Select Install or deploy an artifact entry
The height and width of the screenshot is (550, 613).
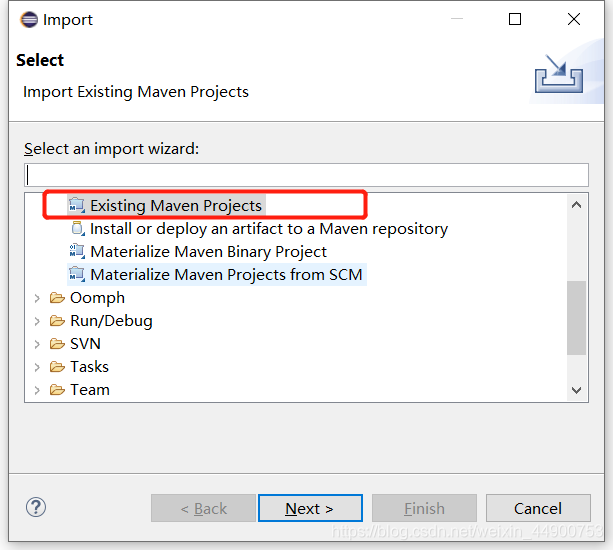pos(269,229)
